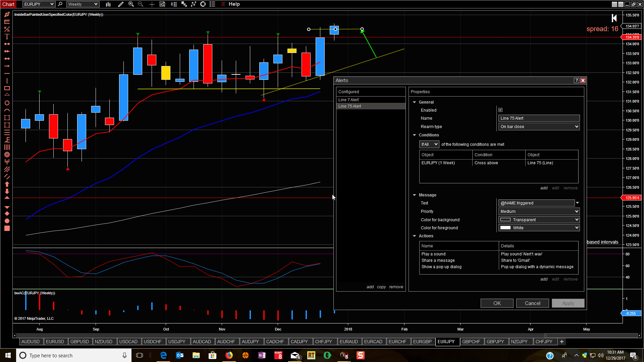The height and width of the screenshot is (362, 644).
Task: Select the text drawing tool
Action: click(x=7, y=37)
